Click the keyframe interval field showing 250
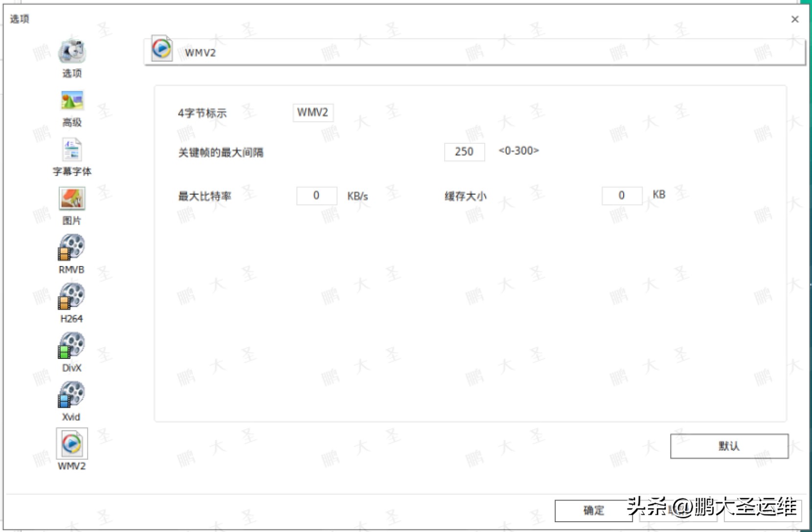This screenshot has width=812, height=532. pyautogui.click(x=464, y=152)
